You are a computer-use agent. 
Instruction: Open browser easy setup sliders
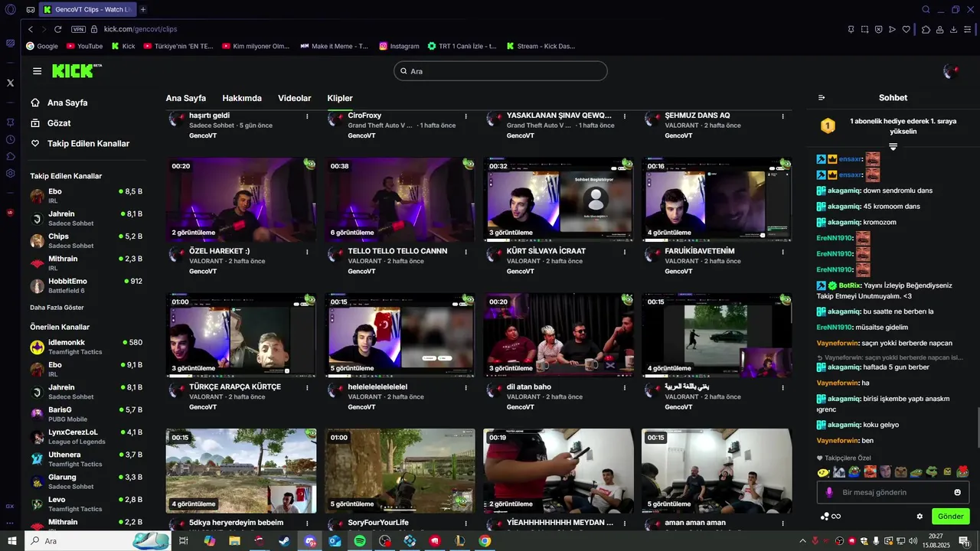pyautogui.click(x=969, y=29)
